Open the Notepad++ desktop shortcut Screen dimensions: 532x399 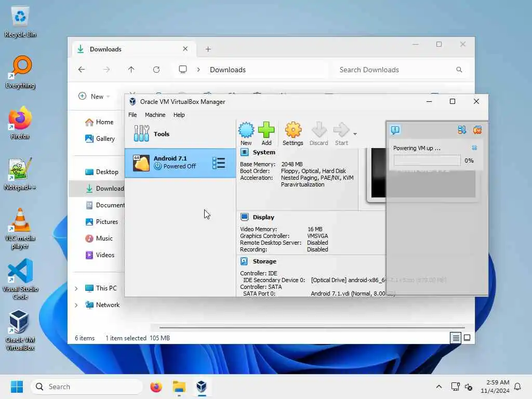[20, 174]
